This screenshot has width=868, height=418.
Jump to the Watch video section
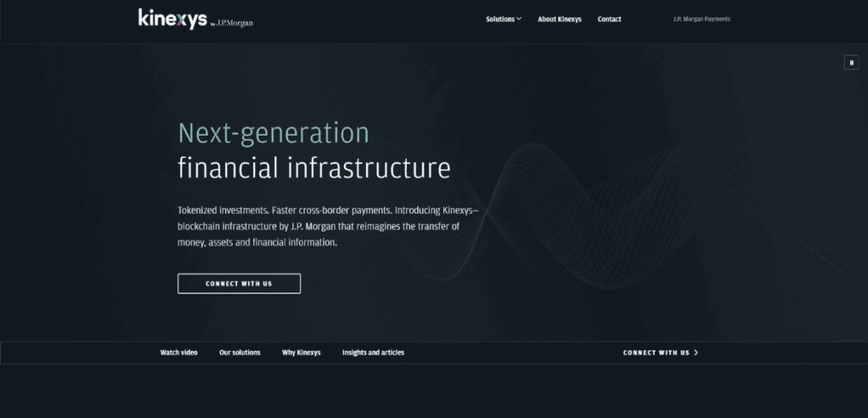coord(179,353)
